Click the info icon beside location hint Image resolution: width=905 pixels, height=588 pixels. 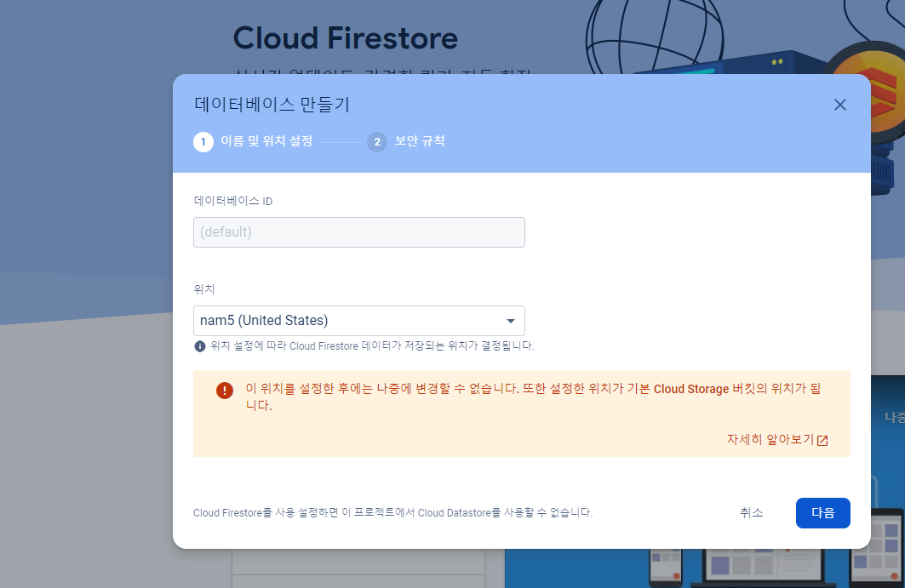[x=200, y=346]
